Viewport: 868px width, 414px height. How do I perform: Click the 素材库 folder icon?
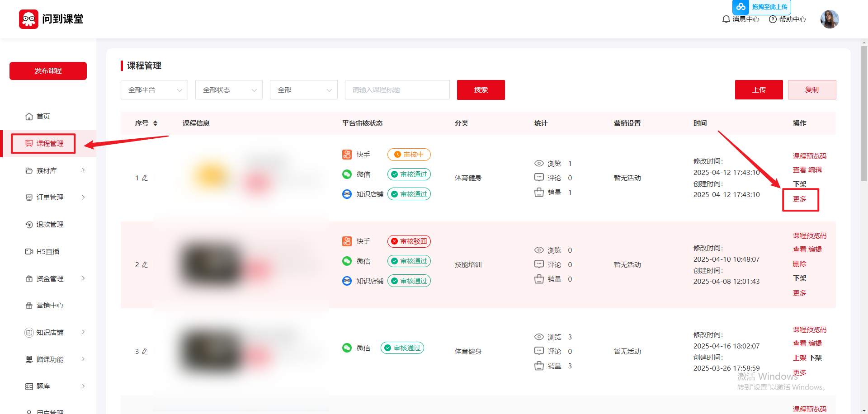click(x=29, y=170)
